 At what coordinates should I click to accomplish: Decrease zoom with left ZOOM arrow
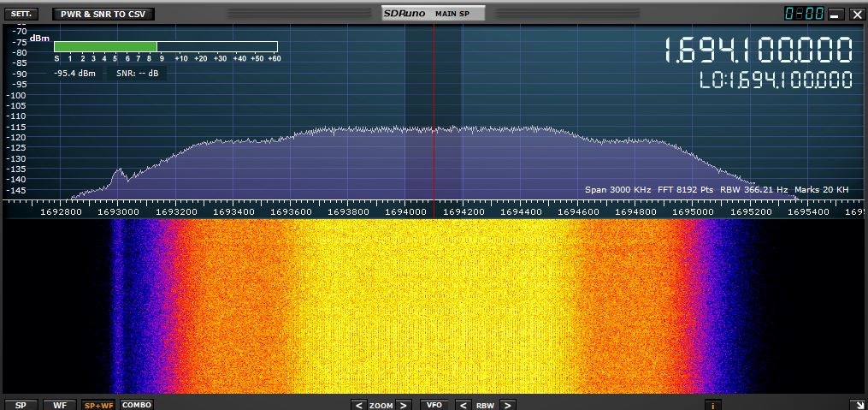(358, 405)
